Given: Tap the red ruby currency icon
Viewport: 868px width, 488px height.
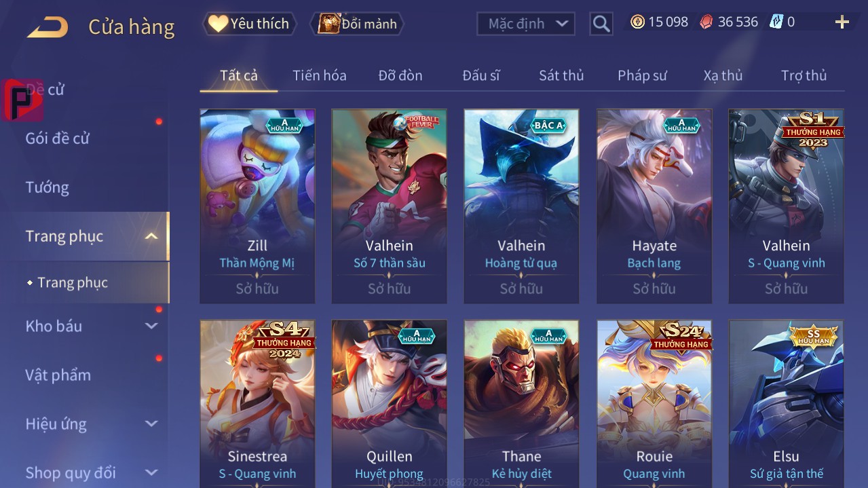Looking at the screenshot, I should 706,22.
